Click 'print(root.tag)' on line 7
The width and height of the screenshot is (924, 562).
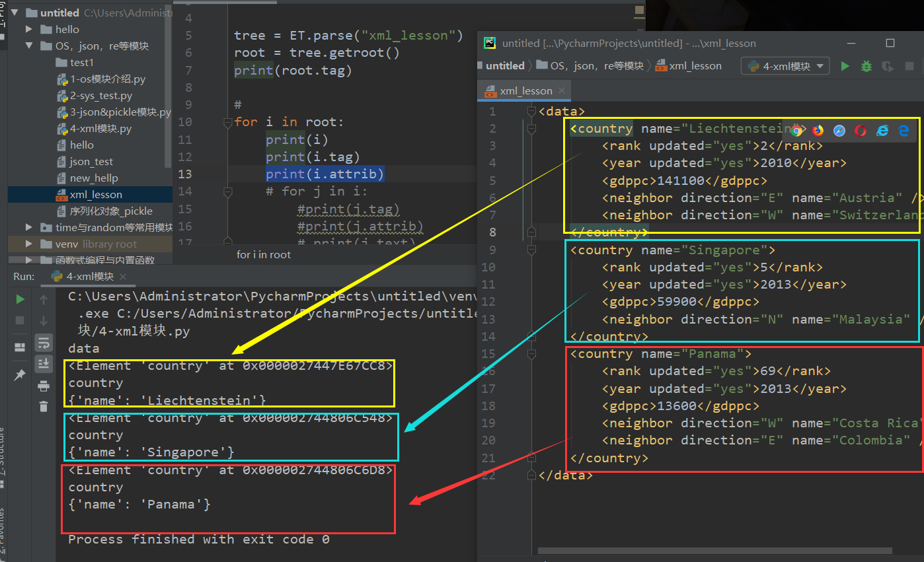293,70
